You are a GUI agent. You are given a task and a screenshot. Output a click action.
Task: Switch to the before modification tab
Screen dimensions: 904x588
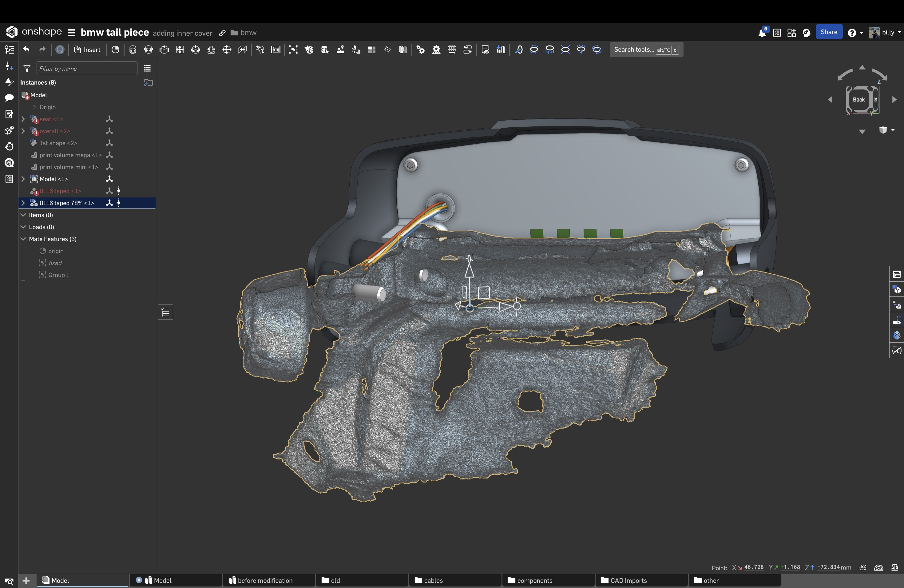pyautogui.click(x=265, y=580)
